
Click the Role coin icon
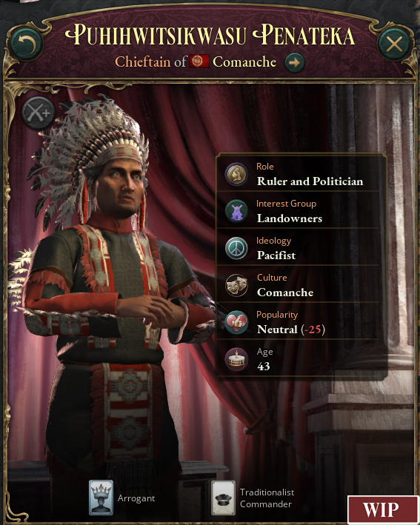tap(236, 175)
